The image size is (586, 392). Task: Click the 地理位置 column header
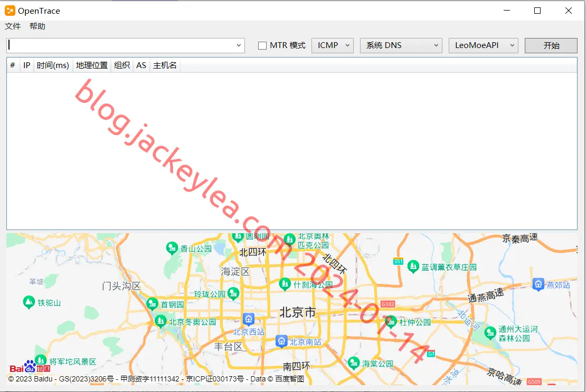(91, 65)
